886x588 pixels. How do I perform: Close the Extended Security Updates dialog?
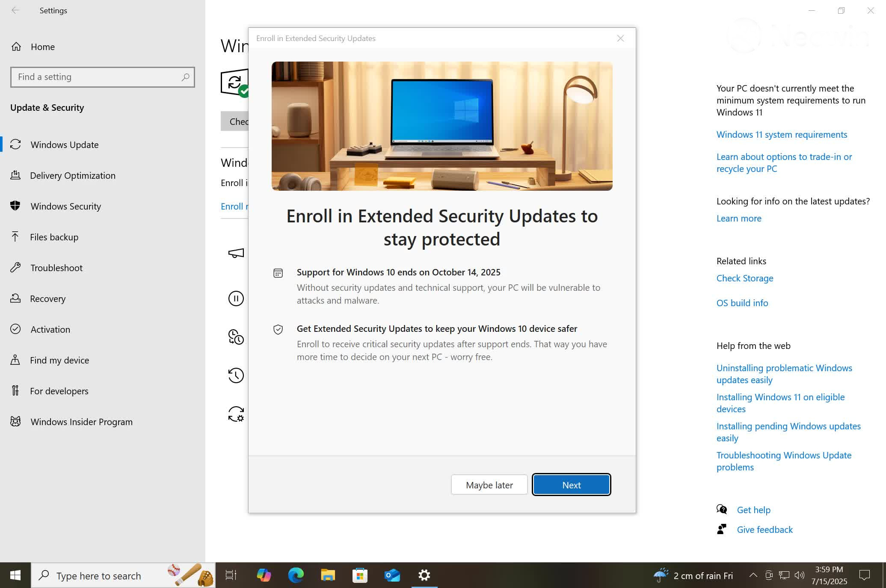coord(620,38)
